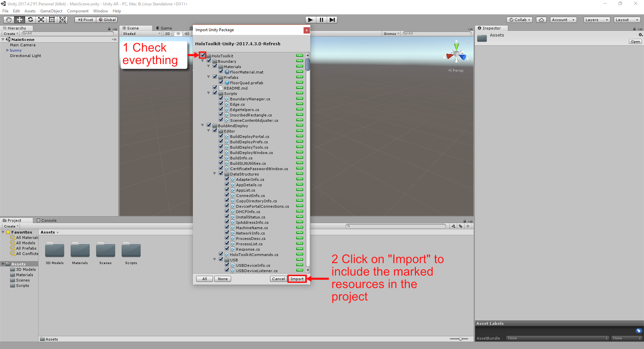
Task: Uncheck the BuildAndDeploy folder checkbox
Action: pos(209,125)
